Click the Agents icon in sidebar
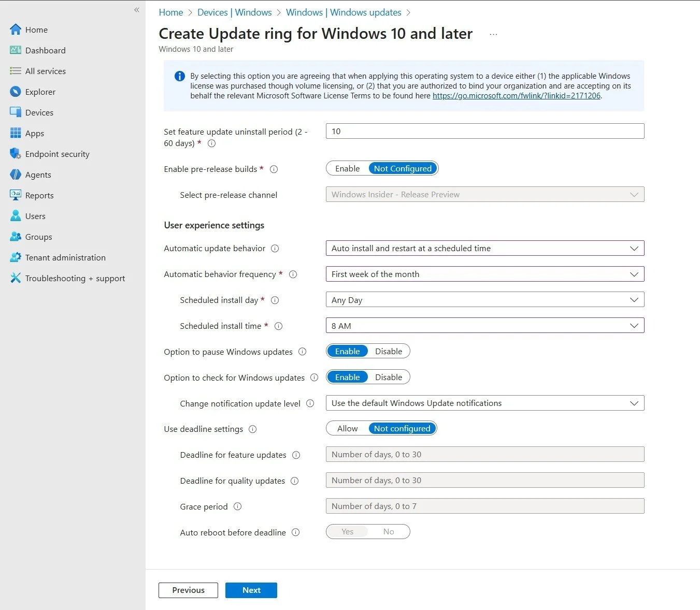This screenshot has width=700, height=610. point(16,175)
